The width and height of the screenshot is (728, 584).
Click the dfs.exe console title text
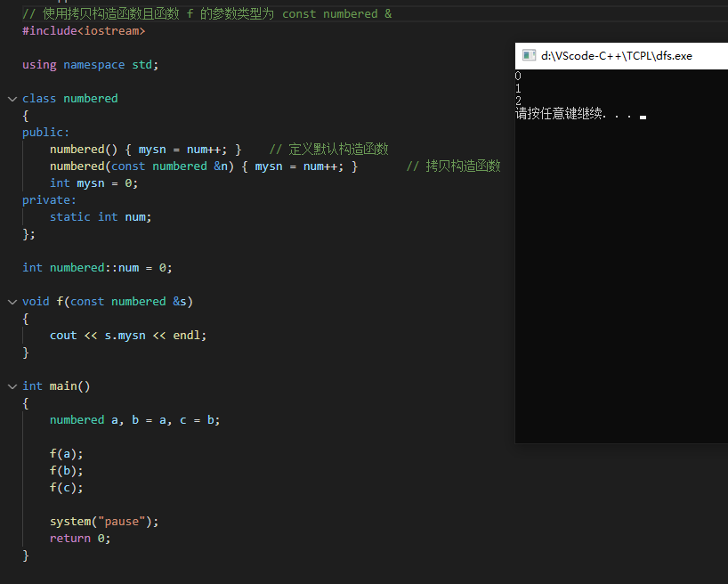click(616, 56)
